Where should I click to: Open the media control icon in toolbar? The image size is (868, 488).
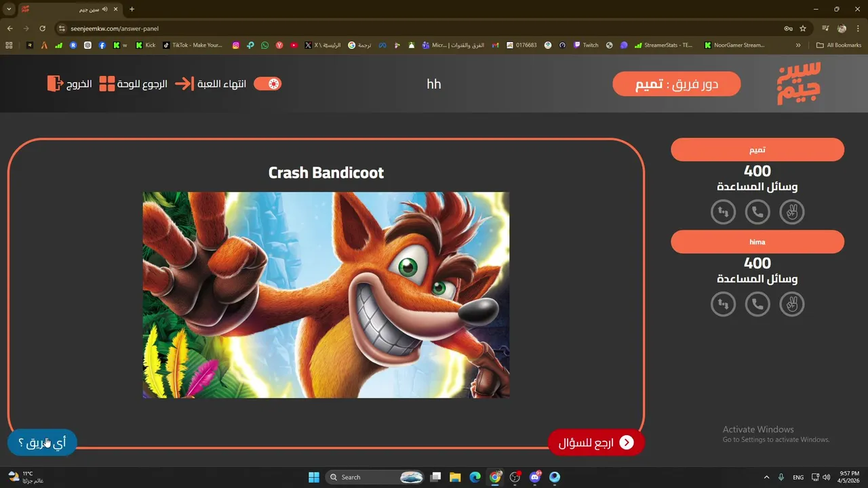click(825, 28)
